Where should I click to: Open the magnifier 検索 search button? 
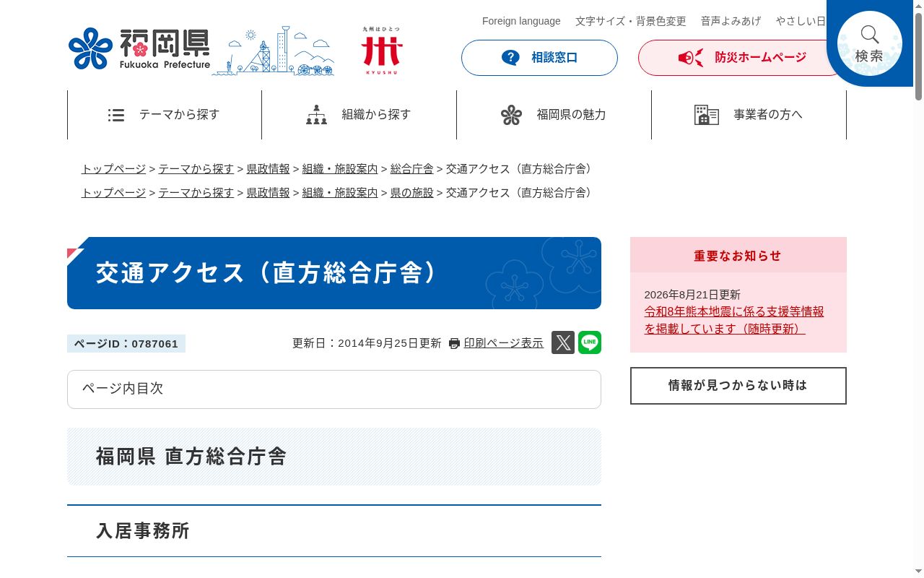point(869,43)
